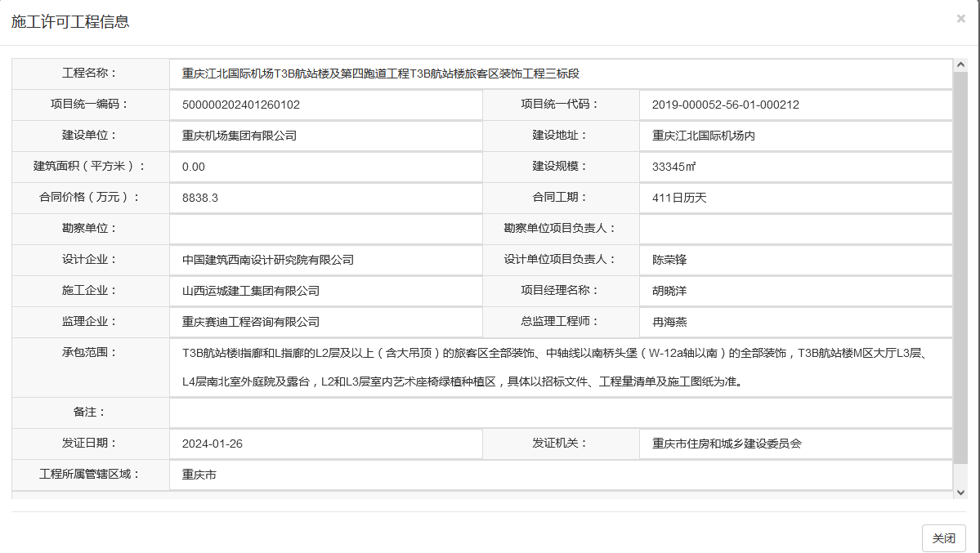Click the scrollbar down arrow

click(x=960, y=493)
